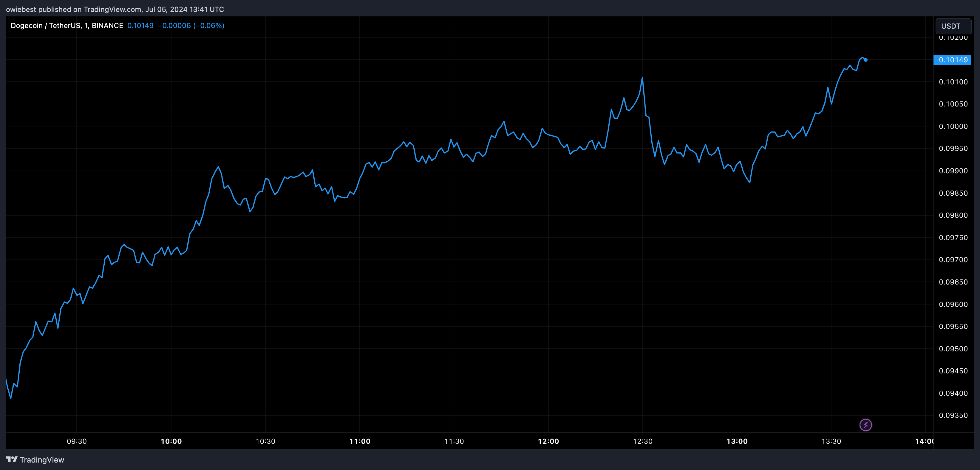Click the 0.09950 price axis label

click(x=953, y=149)
